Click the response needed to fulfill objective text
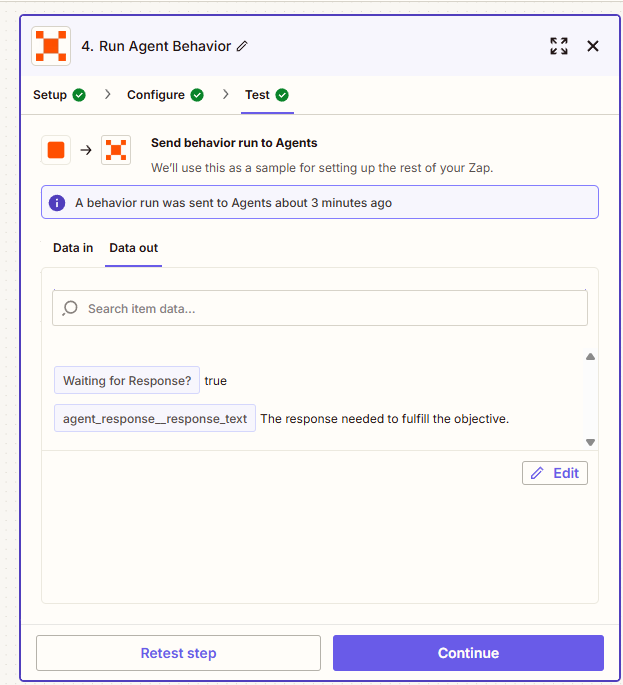 [384, 419]
